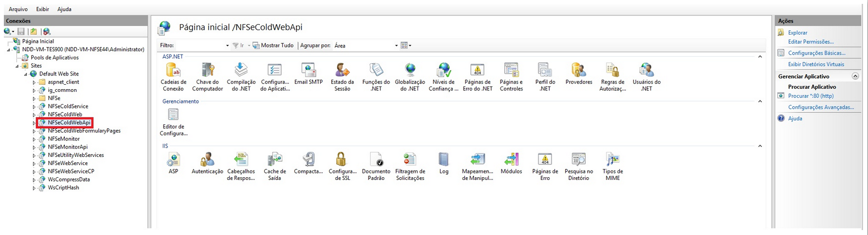Click the Editar Permissões link
Image resolution: width=868 pixels, height=235 pixels.
[x=810, y=42]
